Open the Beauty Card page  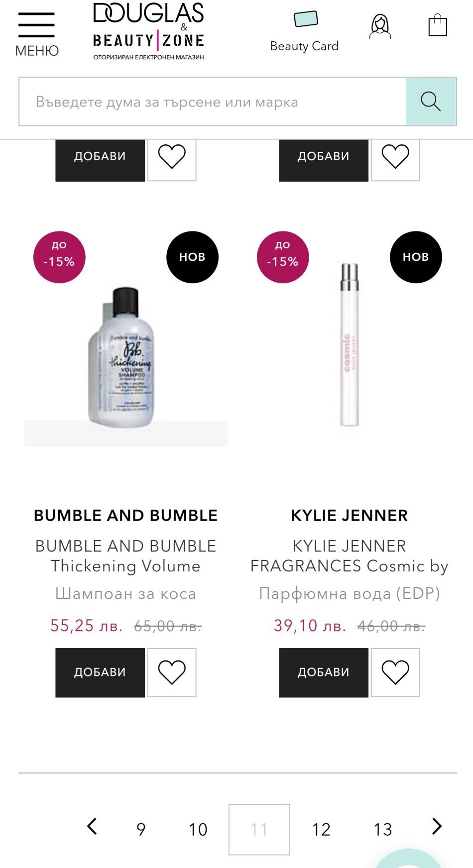pos(304,32)
